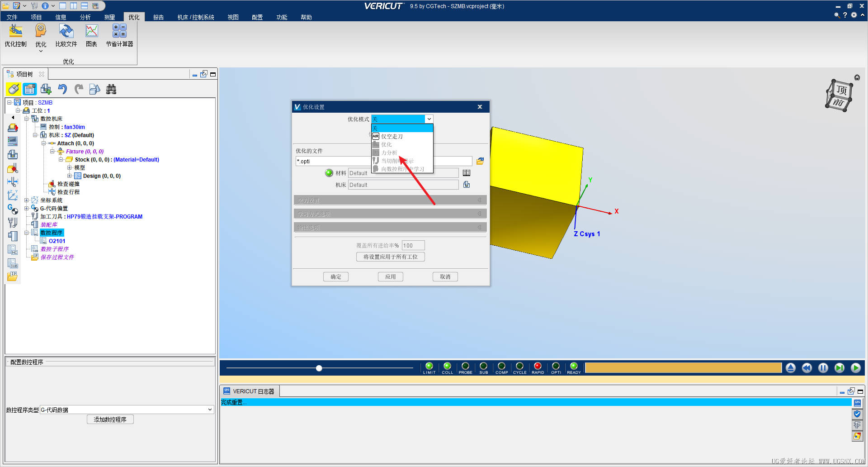868x467 pixels.
Task: Click the Optimize Control ribbon icon
Action: [x=15, y=35]
